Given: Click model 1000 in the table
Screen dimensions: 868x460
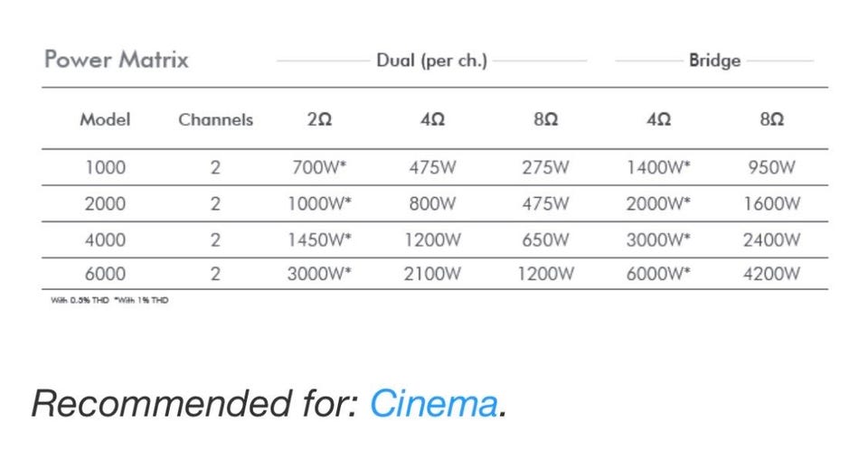Looking at the screenshot, I should coord(105,168).
